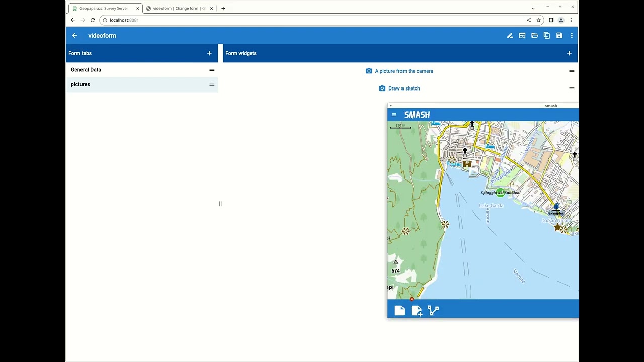Reload the page in the browser
The image size is (644, 362).
point(93,20)
